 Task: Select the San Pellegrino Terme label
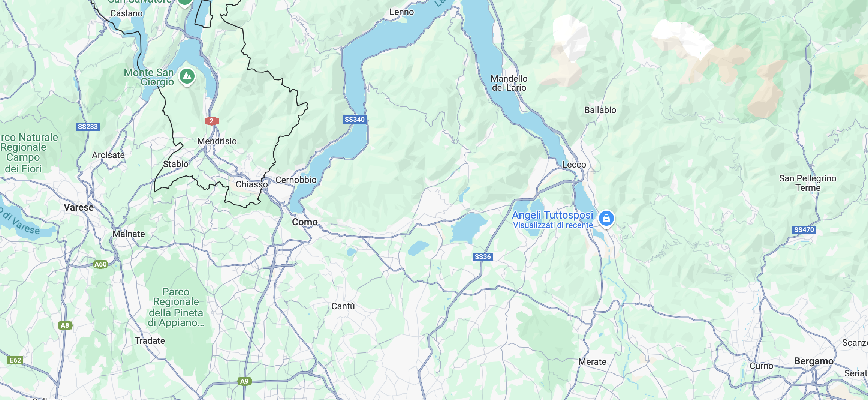[x=808, y=183]
